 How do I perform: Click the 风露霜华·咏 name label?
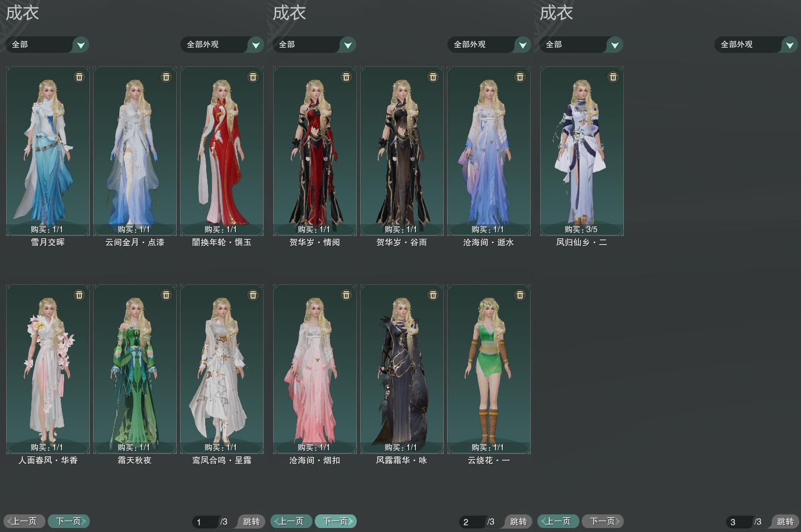tap(402, 460)
